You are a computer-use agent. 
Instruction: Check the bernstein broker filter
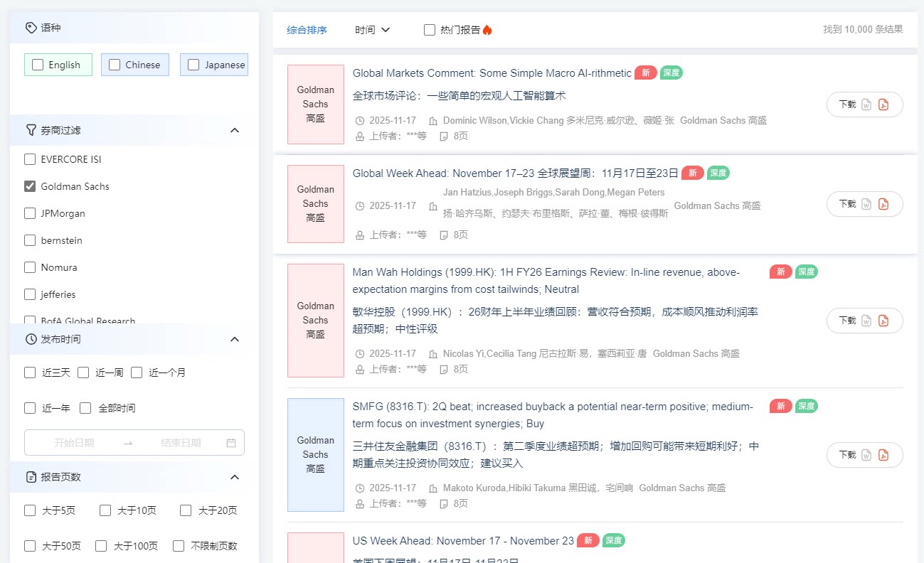pyautogui.click(x=30, y=240)
